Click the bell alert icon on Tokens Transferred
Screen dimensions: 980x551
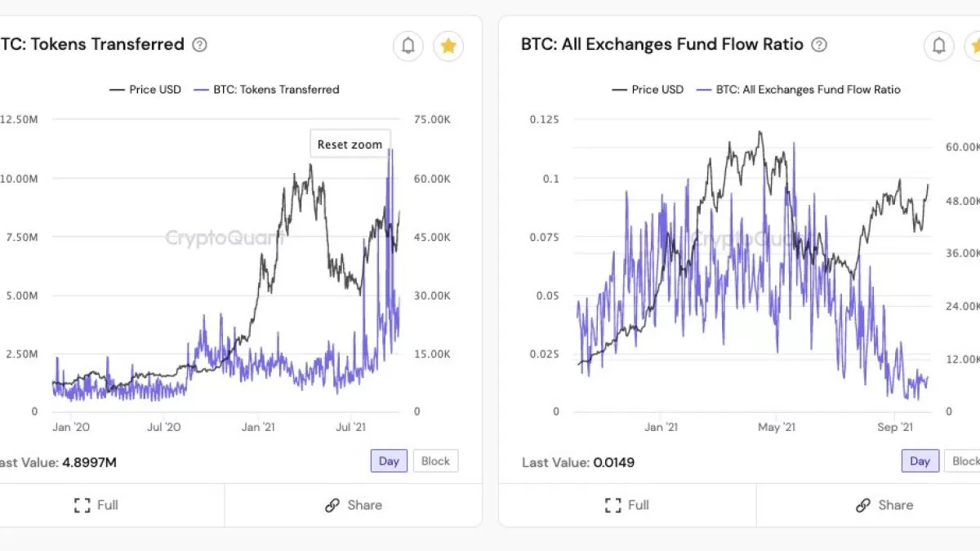408,46
